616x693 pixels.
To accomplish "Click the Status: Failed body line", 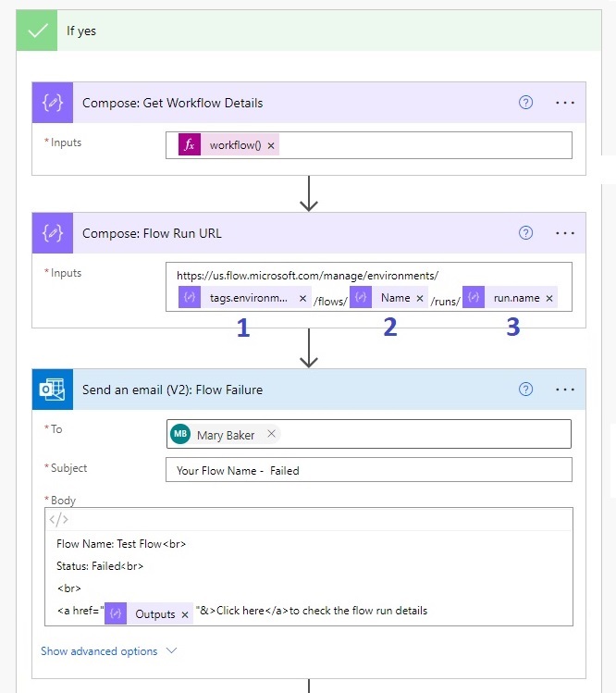I will click(100, 566).
